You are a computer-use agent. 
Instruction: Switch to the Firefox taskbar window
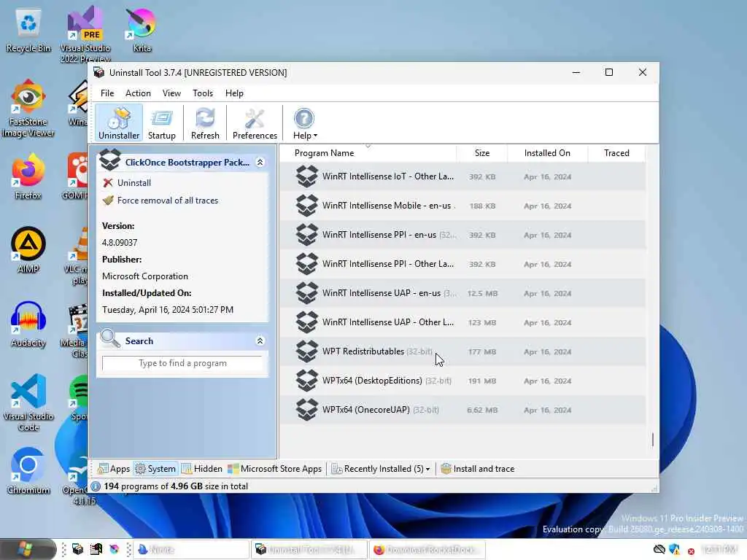pyautogui.click(x=427, y=550)
